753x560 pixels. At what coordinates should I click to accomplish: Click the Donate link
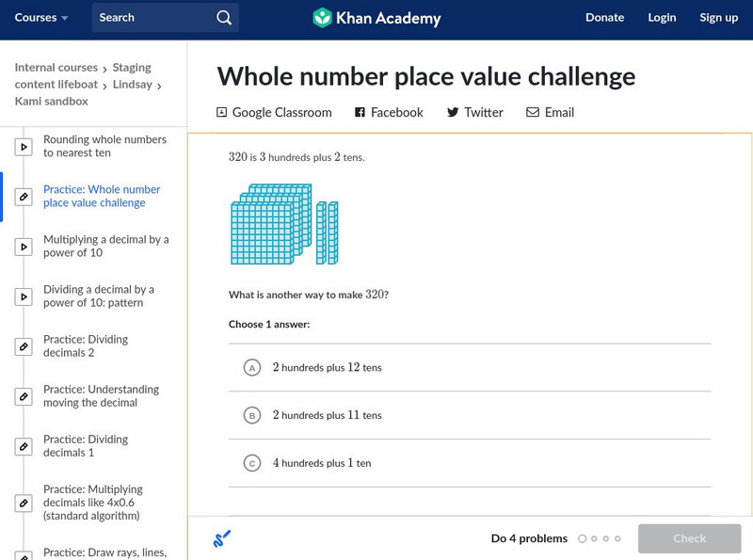point(604,18)
